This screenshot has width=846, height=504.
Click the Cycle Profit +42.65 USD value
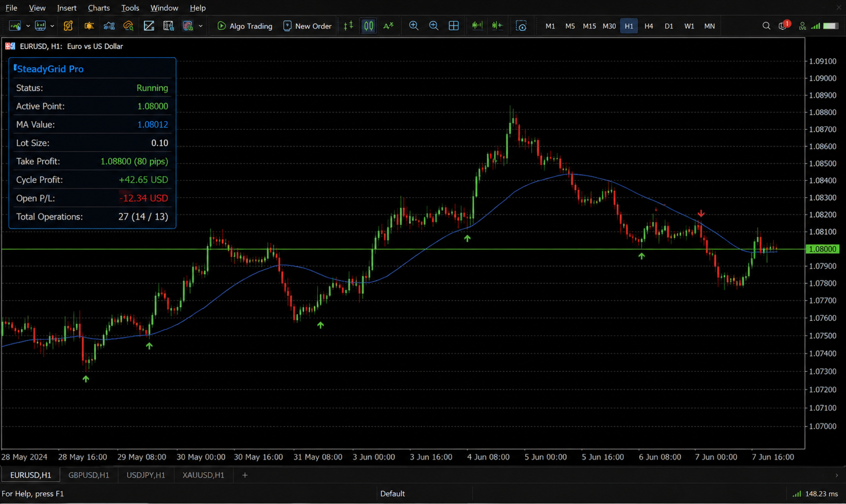tap(143, 180)
